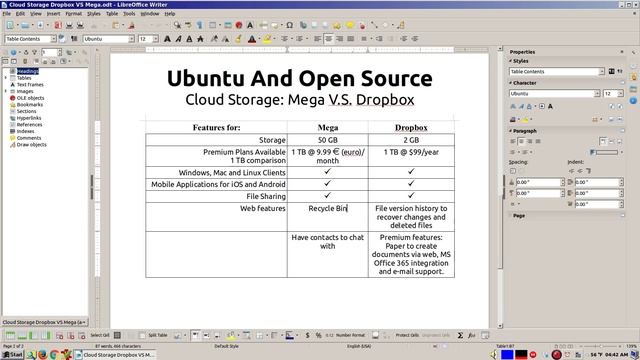Click the Find and Replace icon
This screenshot has width=640, height=360.
click(x=177, y=25)
